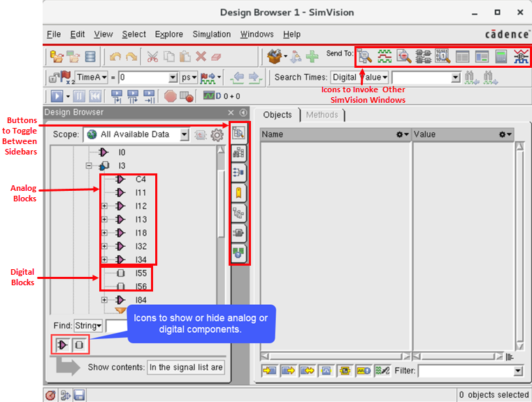Image resolution: width=532 pixels, height=402 pixels.
Task: Open the Explore menu
Action: (169, 34)
